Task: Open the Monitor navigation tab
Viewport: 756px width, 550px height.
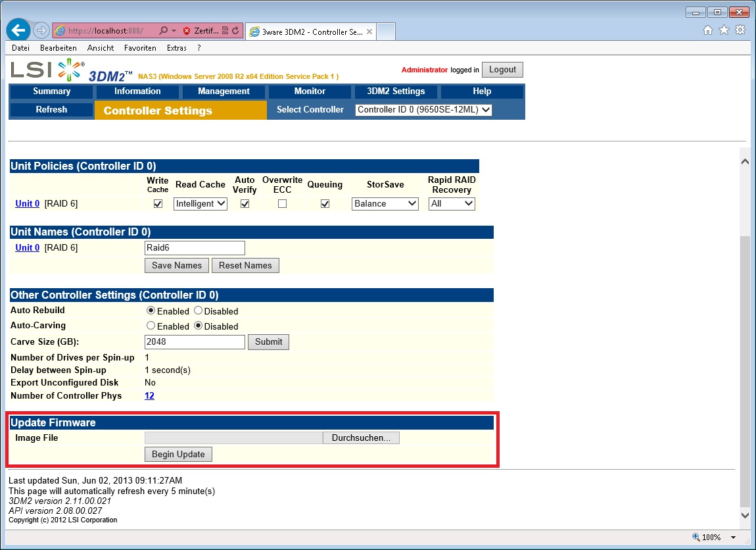Action: tap(310, 91)
